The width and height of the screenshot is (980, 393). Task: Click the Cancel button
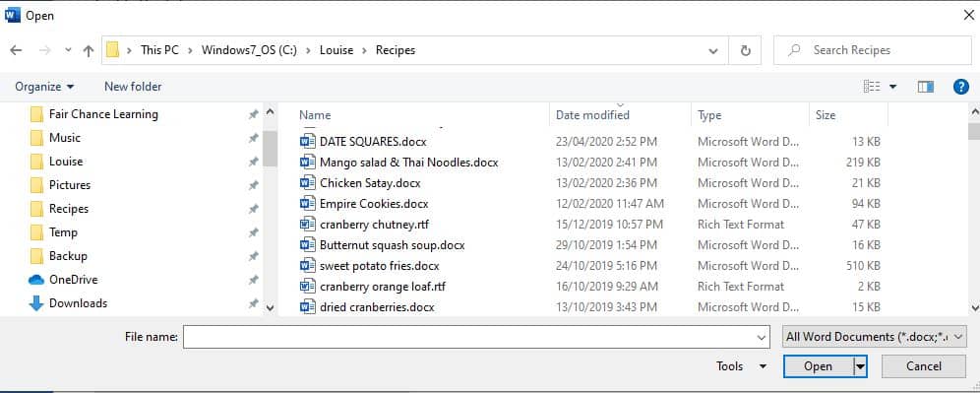(923, 366)
